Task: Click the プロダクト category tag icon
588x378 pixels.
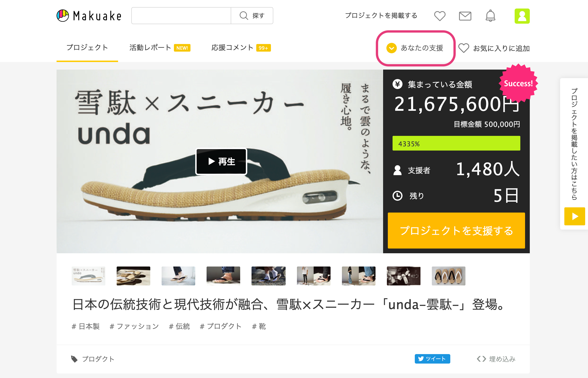Action: tap(74, 359)
